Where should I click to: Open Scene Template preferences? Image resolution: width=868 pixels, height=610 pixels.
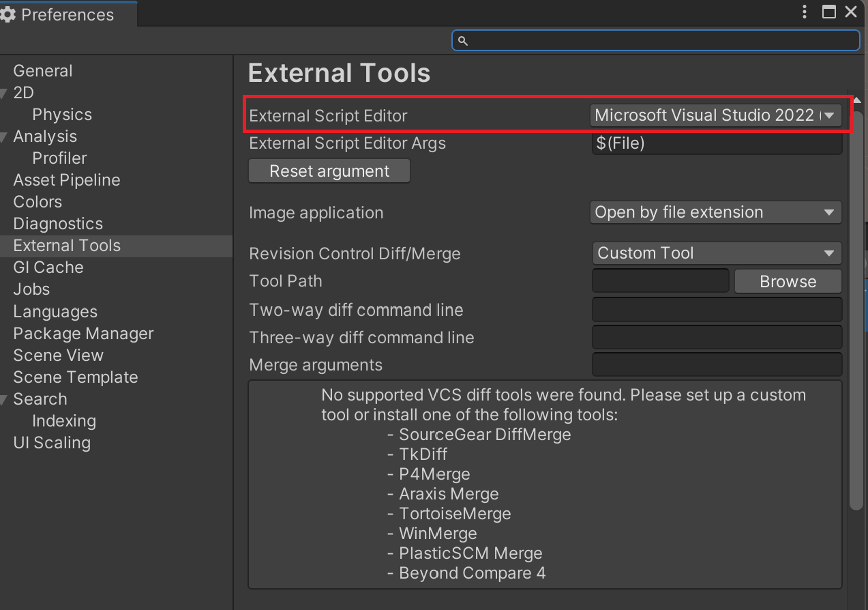pos(76,377)
